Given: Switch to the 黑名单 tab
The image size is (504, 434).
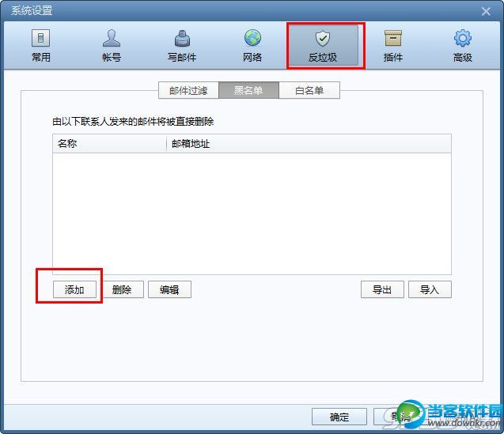Looking at the screenshot, I should point(248,90).
